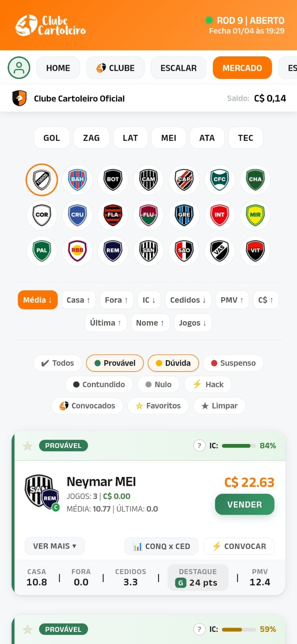Choose the PAL club crest
The image size is (297, 644).
point(41,250)
